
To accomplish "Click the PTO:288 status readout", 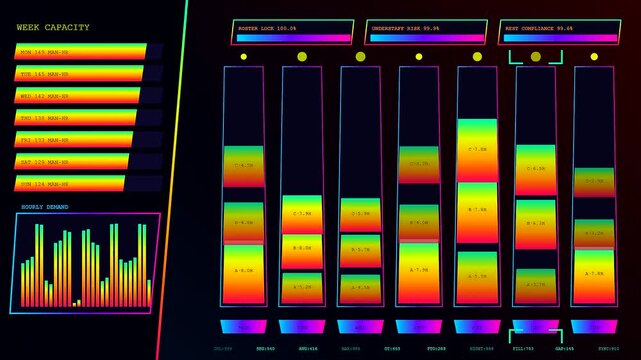I will (x=436, y=349).
